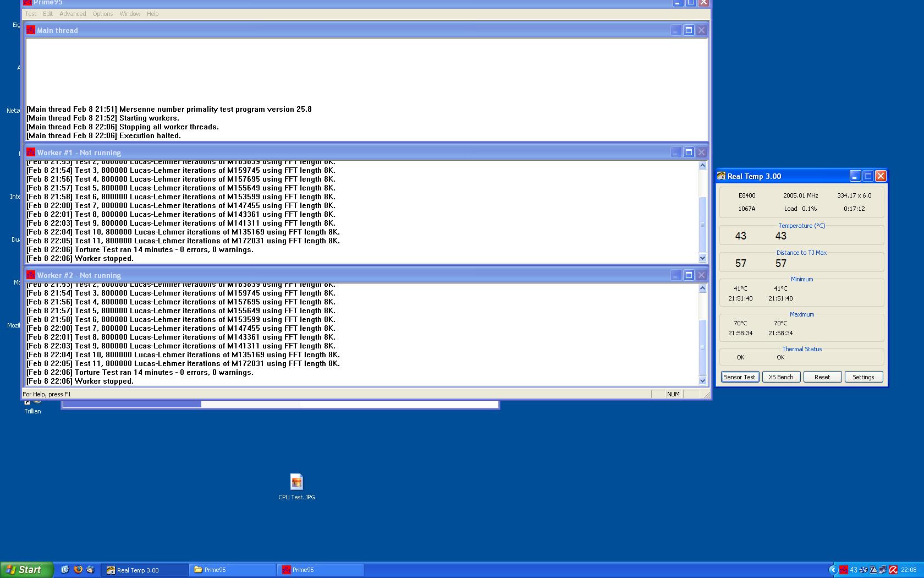
Task: Switch to Real Temp 3.00 taskbar button
Action: 144,570
